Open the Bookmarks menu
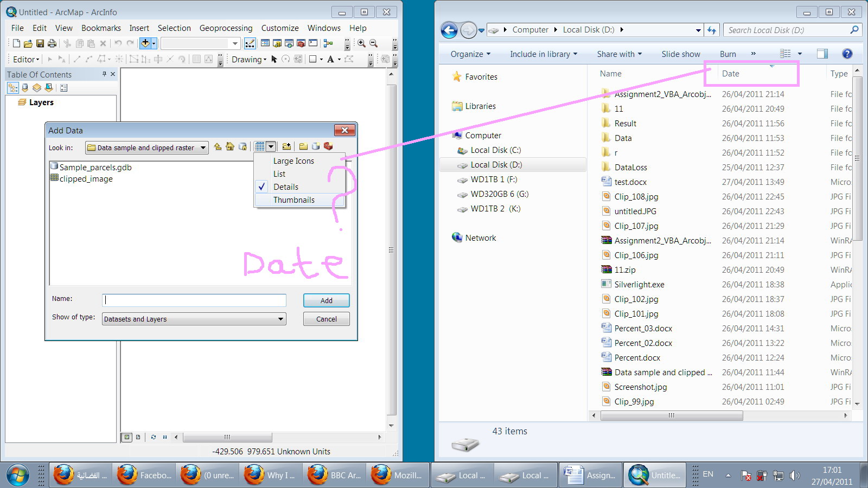This screenshot has width=868, height=488. [x=101, y=28]
